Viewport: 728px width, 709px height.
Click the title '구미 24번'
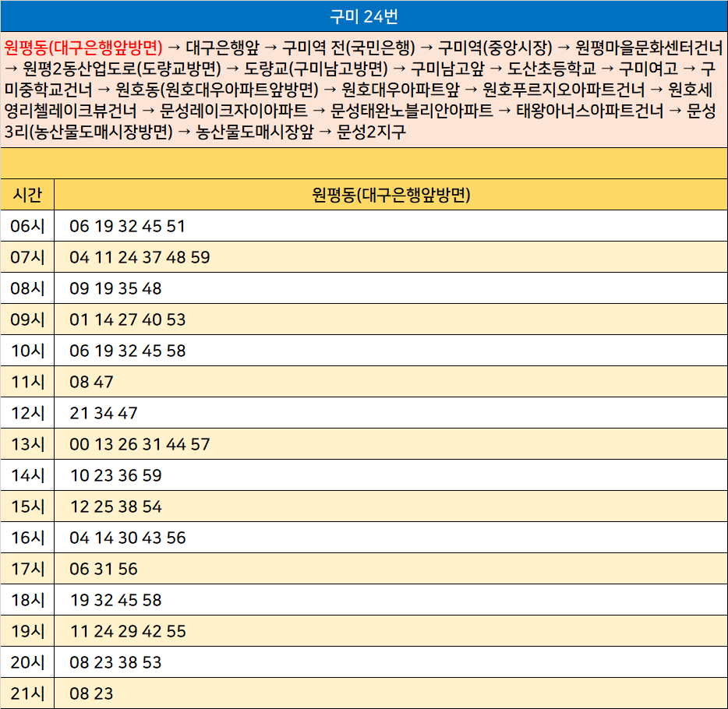pyautogui.click(x=363, y=16)
